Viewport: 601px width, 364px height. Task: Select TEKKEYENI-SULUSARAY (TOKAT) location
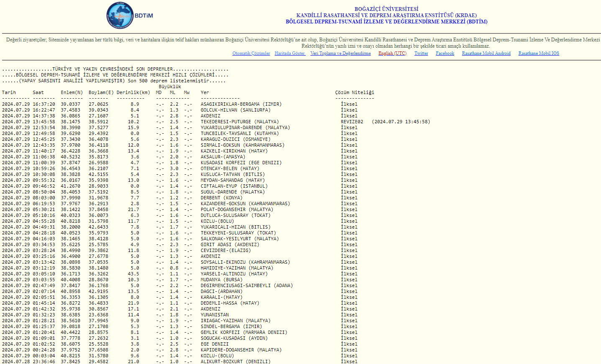pyautogui.click(x=238, y=233)
